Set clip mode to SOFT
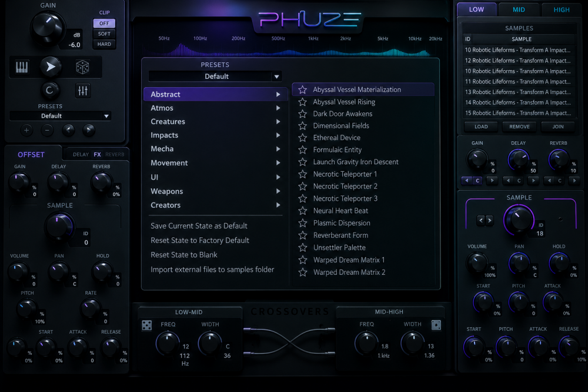This screenshot has height=392, width=588. [x=104, y=34]
